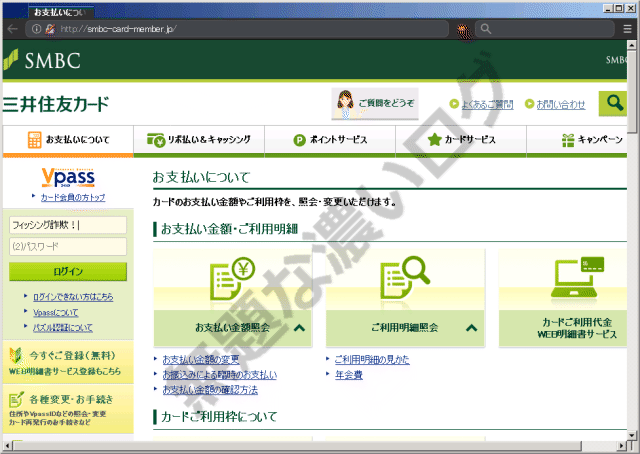
Task: Click the orange extension icon near search
Action: click(x=463, y=30)
